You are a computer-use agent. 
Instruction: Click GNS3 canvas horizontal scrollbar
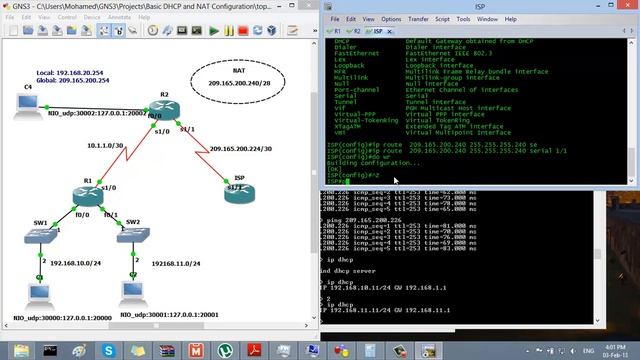click(x=156, y=325)
